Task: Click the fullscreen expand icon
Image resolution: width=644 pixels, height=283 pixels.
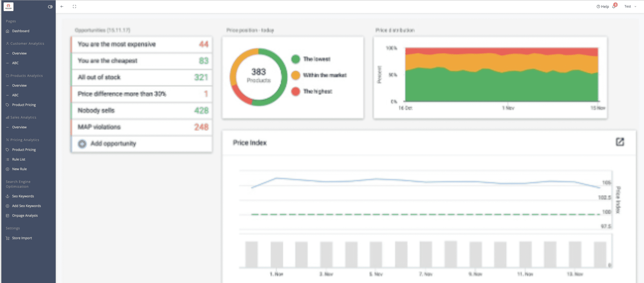Action: click(74, 6)
